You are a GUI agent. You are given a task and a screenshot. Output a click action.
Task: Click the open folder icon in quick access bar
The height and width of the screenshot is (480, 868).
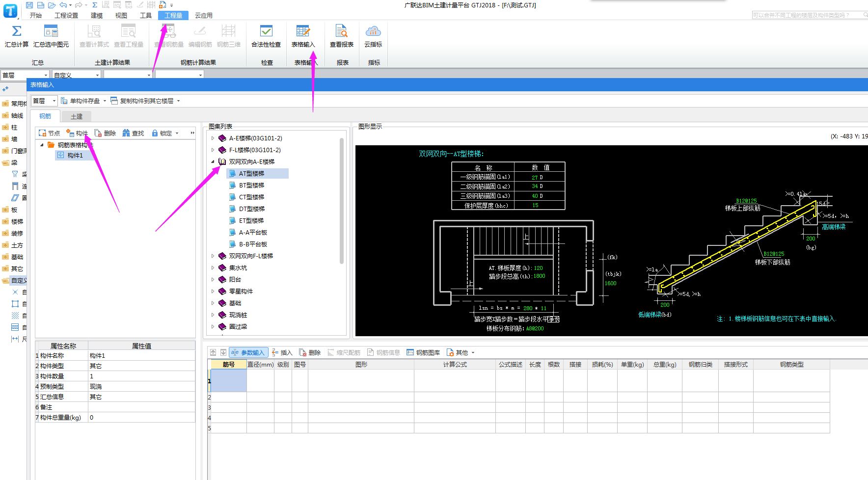[x=52, y=5]
